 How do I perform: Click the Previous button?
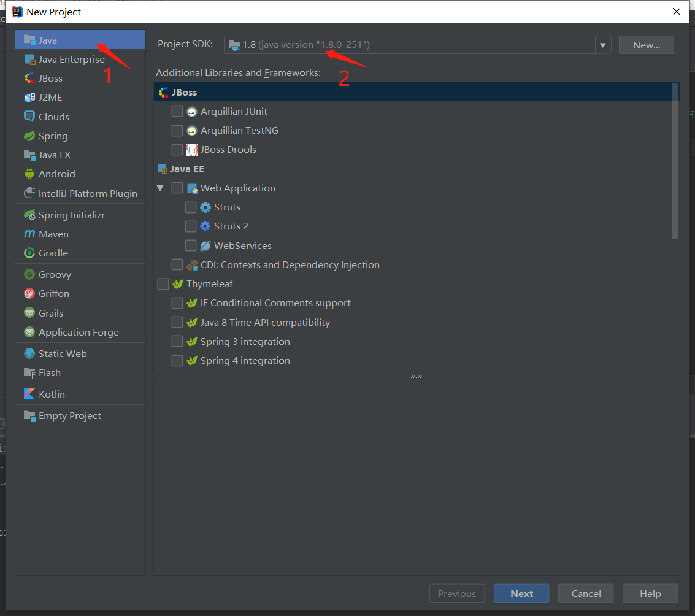pos(457,593)
